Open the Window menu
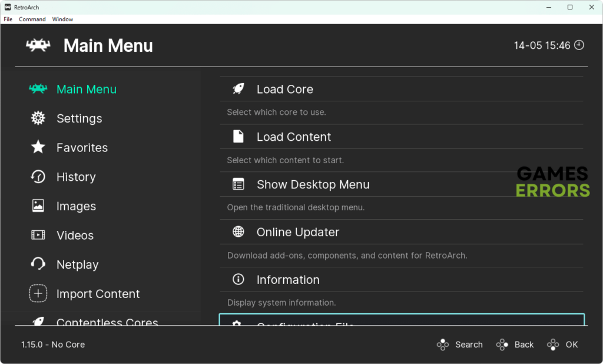This screenshot has height=364, width=603. [62, 19]
